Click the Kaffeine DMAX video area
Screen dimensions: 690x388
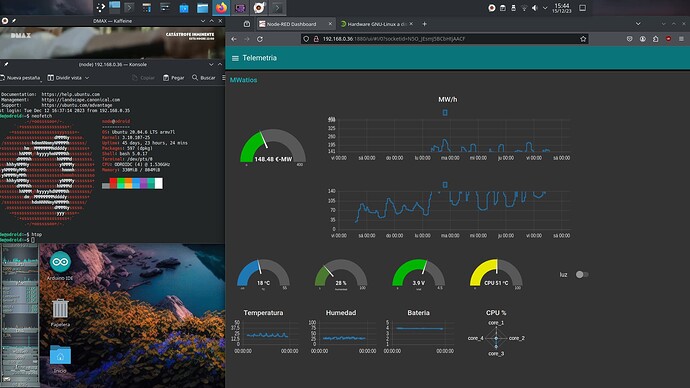112,43
